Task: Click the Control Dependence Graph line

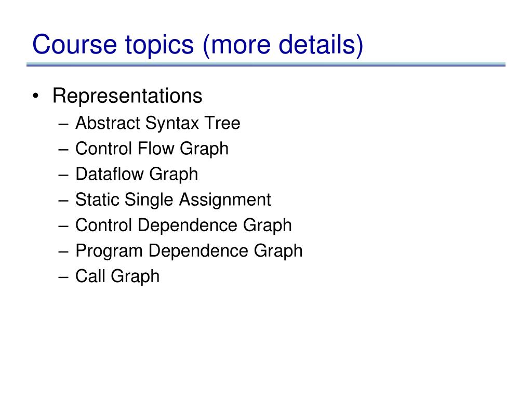Action: coord(183,225)
